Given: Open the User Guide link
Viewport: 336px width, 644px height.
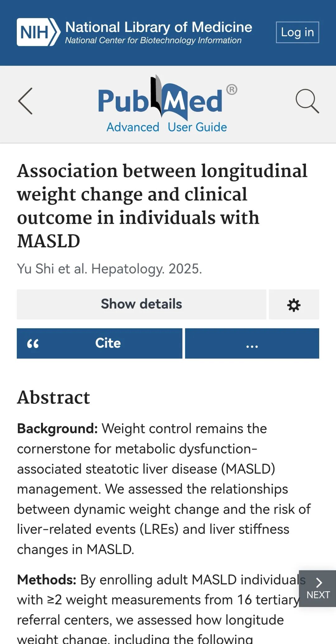Looking at the screenshot, I should pyautogui.click(x=197, y=127).
